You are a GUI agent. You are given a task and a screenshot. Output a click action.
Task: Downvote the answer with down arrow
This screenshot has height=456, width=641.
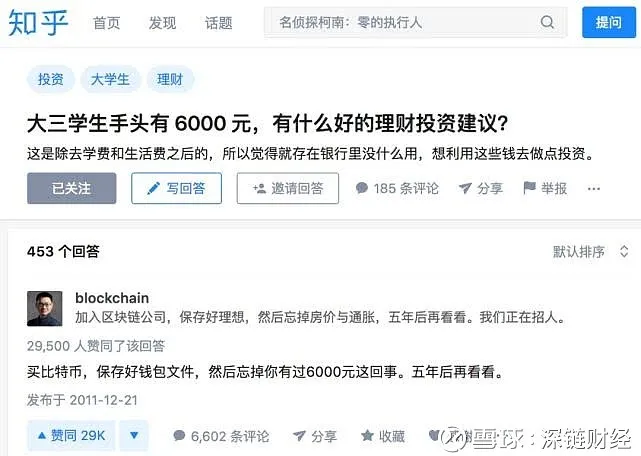(134, 436)
